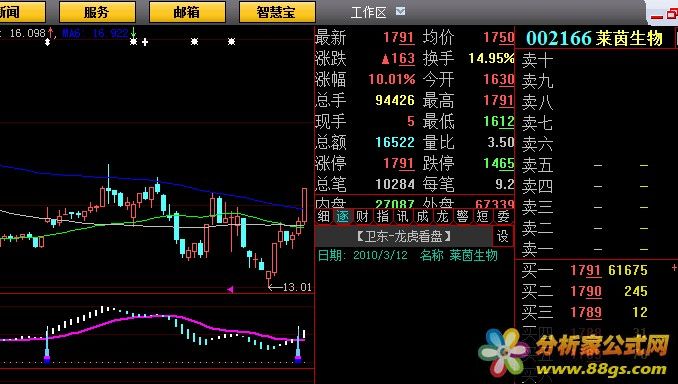This screenshot has height=384, width=678.
Task: Expand the 工作区 dropdown arrow
Action: pyautogui.click(x=401, y=11)
